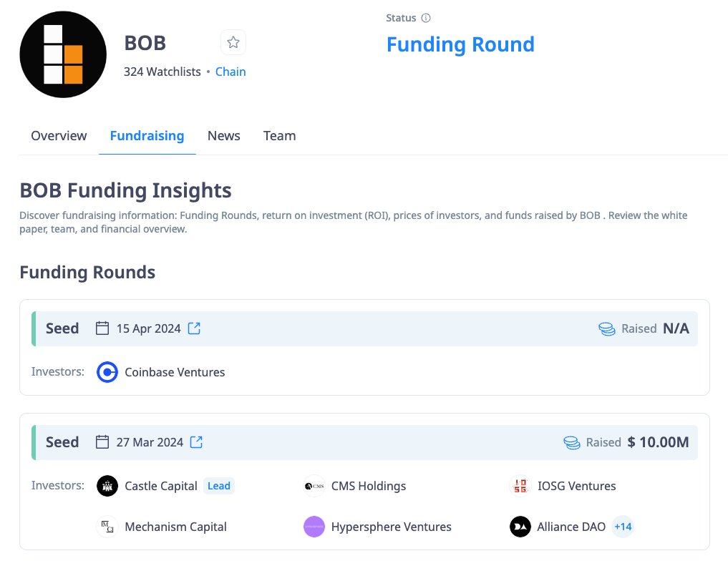Click the Hypersphere Ventures purple logo
Viewport: 728px width, 571px height.
314,527
